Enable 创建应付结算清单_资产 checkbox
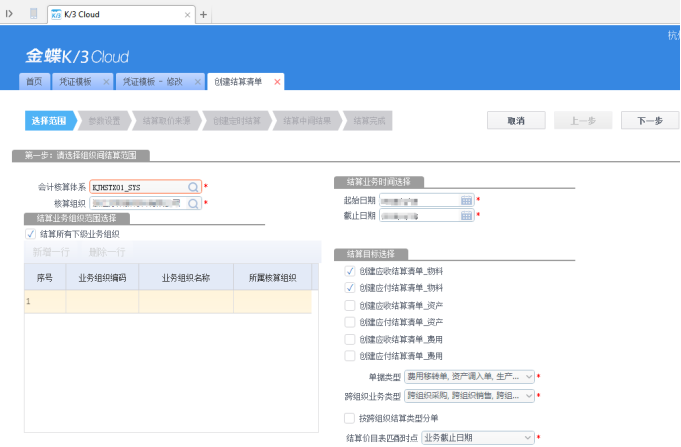 point(349,322)
